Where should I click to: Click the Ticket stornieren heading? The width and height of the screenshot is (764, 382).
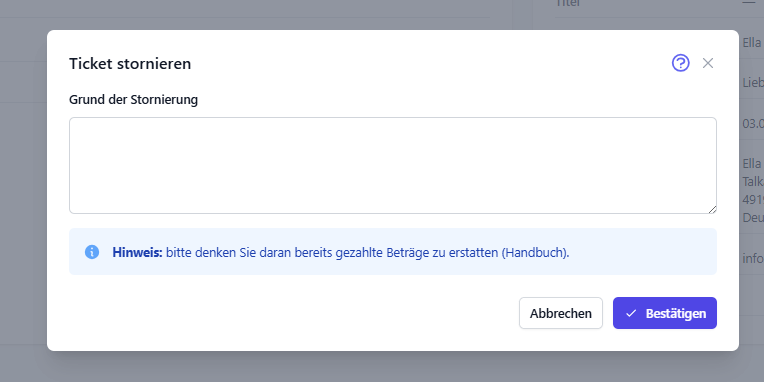(x=130, y=64)
